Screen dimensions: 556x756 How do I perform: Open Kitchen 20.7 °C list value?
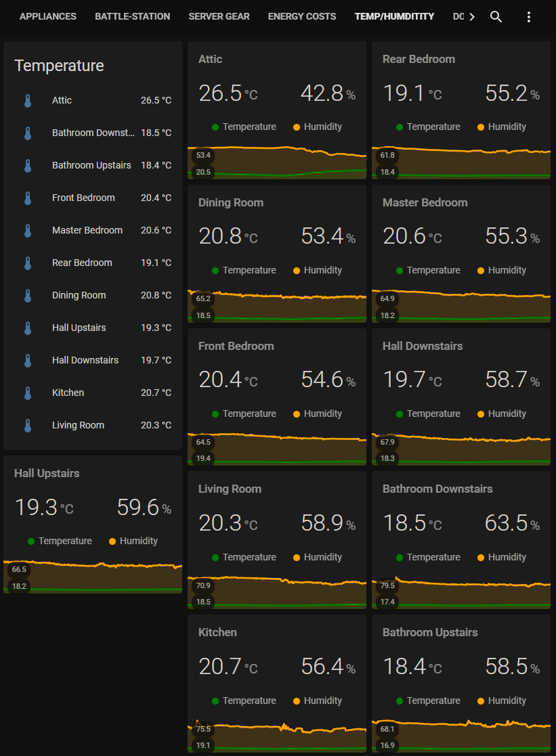point(156,393)
